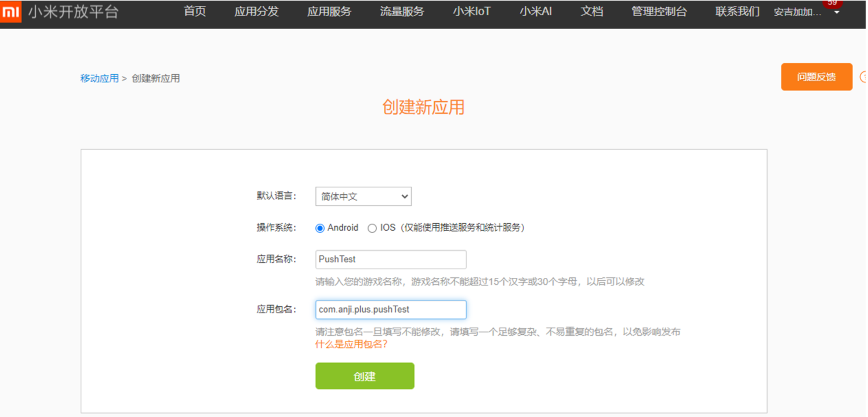Open the 应用分发 menu item
Viewport: 868px width, 417px height.
[x=256, y=12]
